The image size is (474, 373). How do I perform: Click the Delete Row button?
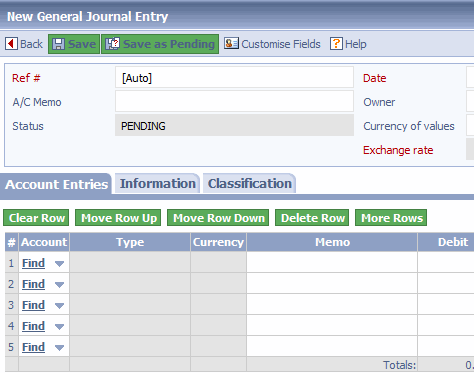coord(312,218)
